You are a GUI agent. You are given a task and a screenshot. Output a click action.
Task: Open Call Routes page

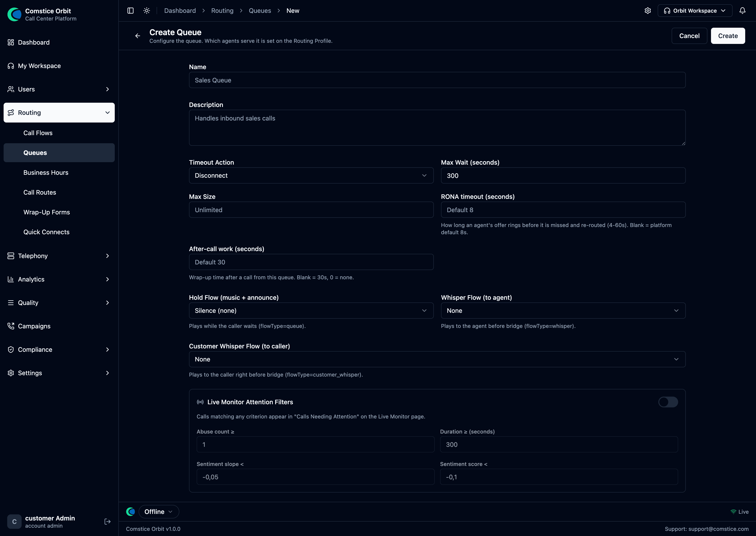point(59,192)
